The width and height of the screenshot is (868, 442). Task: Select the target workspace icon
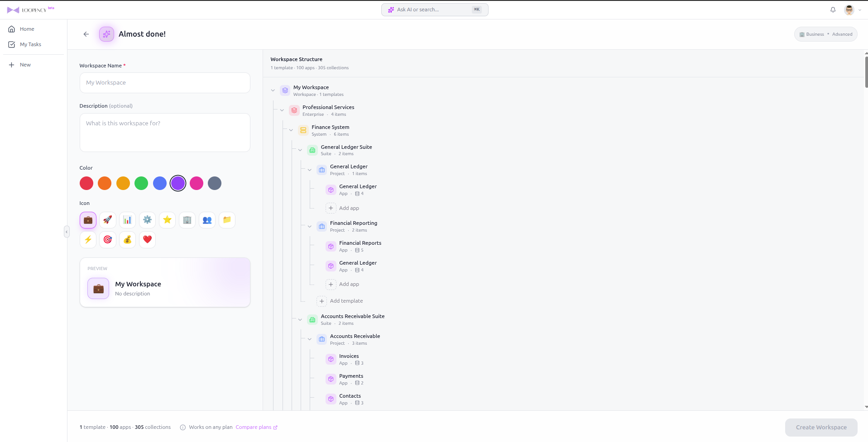click(107, 240)
